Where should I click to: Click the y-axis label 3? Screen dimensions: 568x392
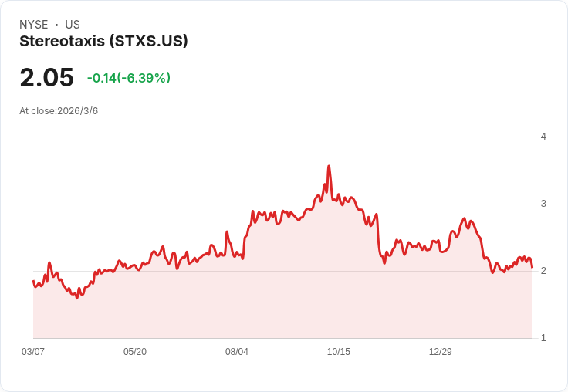[x=543, y=204]
